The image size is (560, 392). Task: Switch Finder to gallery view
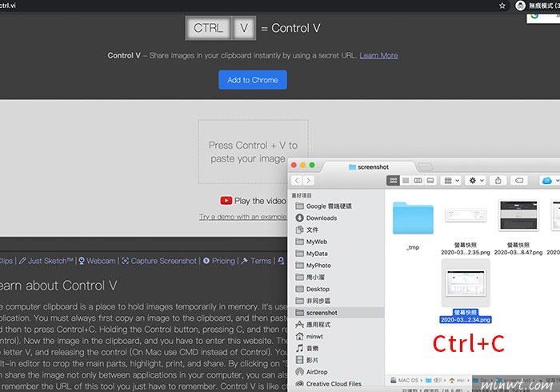[430, 180]
